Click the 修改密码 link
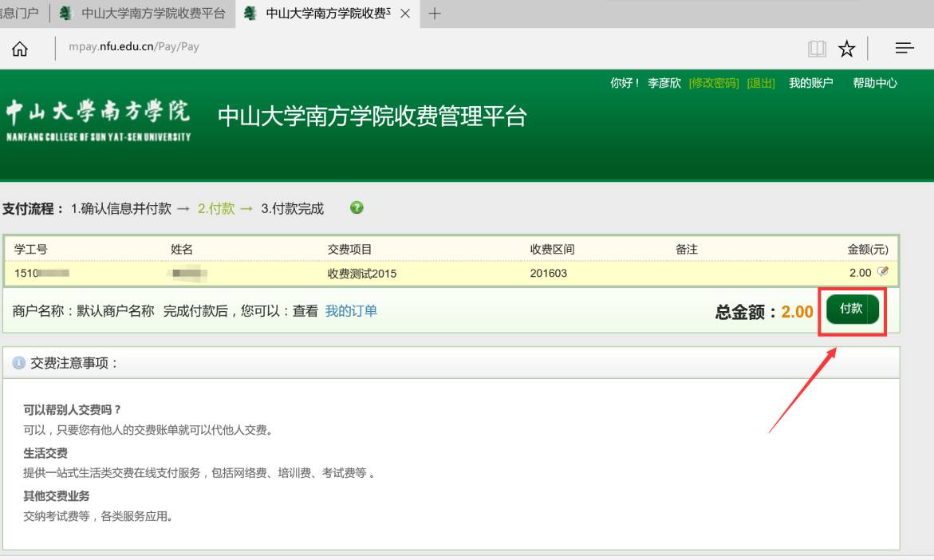This screenshot has height=560, width=934. pyautogui.click(x=714, y=84)
